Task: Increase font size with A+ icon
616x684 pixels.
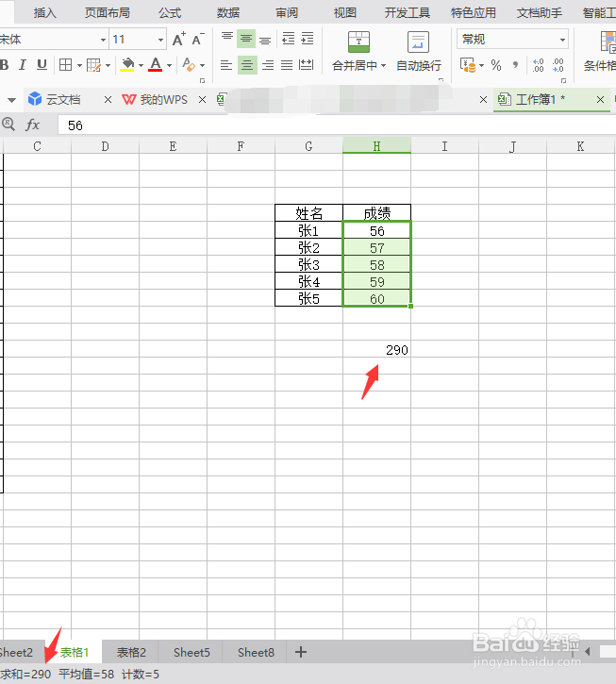Action: click(179, 40)
